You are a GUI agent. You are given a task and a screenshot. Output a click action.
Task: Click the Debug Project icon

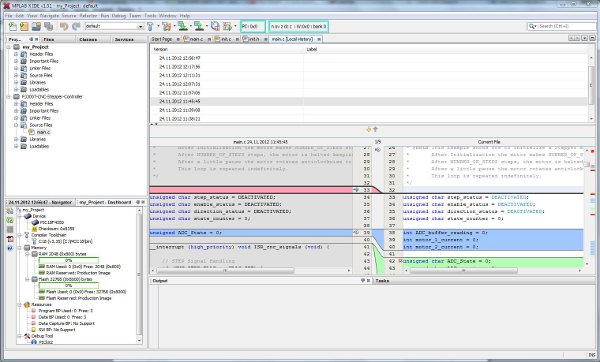coord(227,26)
